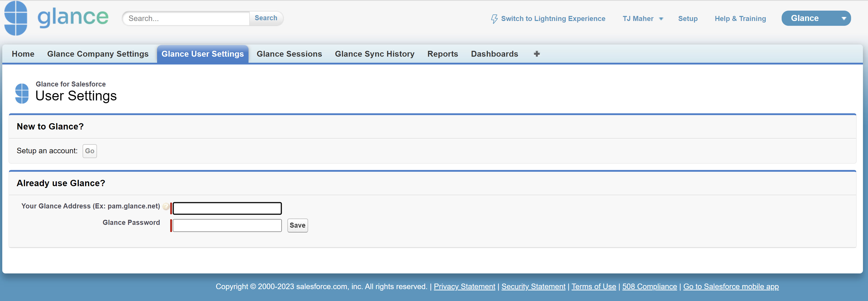Click the help icon beside Glance Address
Viewport: 868px width, 301px height.
[x=166, y=206]
